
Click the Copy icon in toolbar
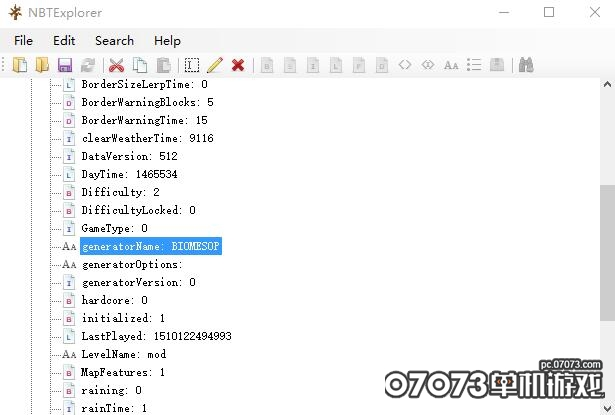click(x=140, y=65)
